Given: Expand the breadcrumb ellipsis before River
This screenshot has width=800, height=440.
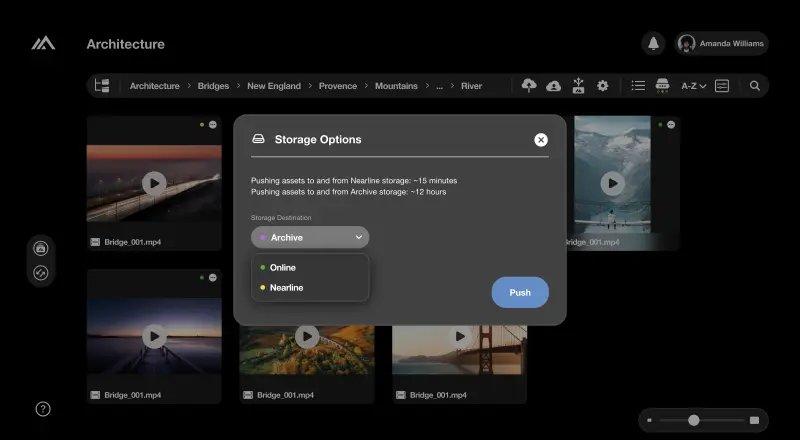Looking at the screenshot, I should click(439, 86).
